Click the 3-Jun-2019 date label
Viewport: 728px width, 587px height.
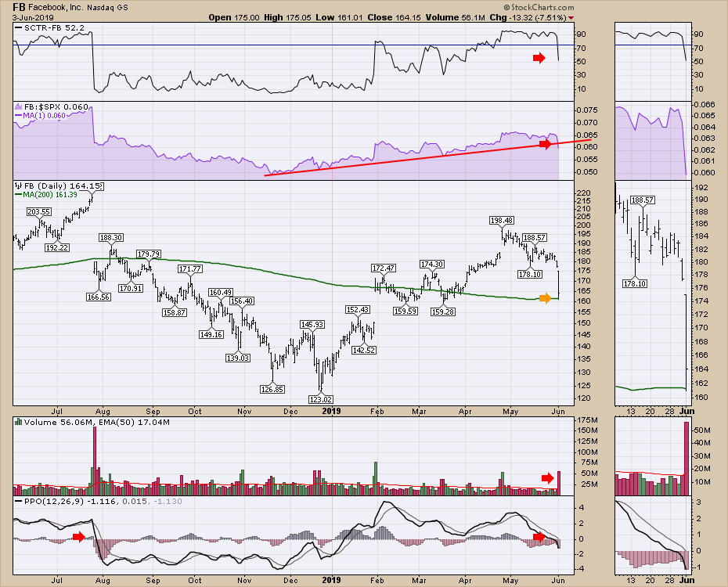(33, 18)
